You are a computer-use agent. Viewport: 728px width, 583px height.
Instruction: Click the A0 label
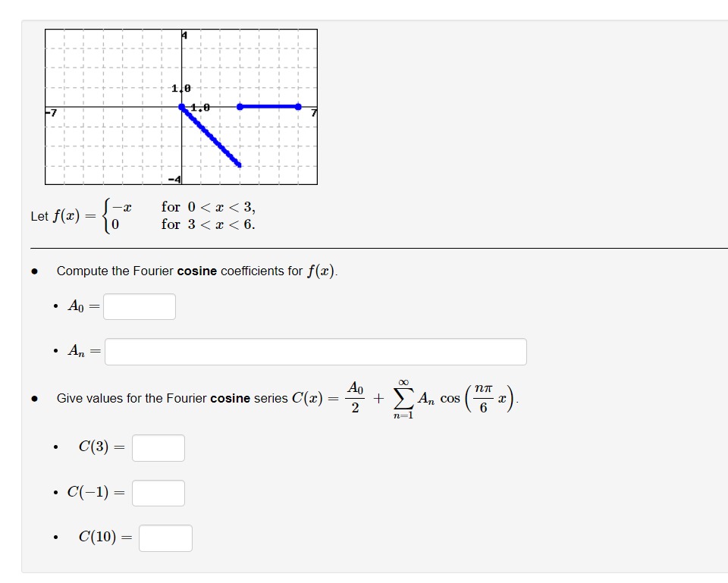pyautogui.click(x=75, y=306)
